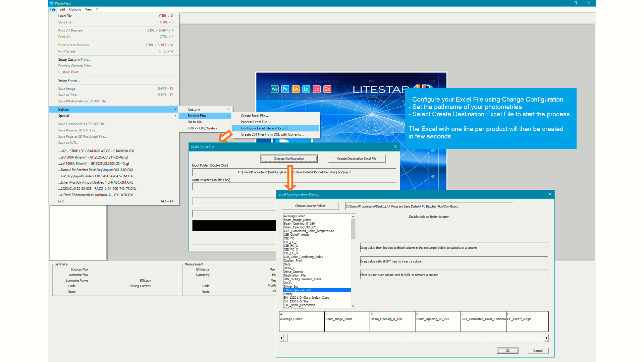644x362 pixels.
Task: Click the Input Folder path field
Action: click(294, 172)
